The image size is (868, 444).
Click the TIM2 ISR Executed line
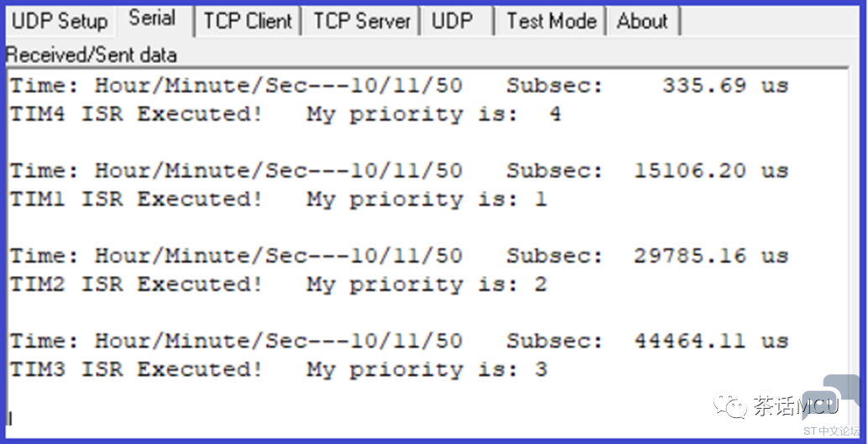point(278,285)
